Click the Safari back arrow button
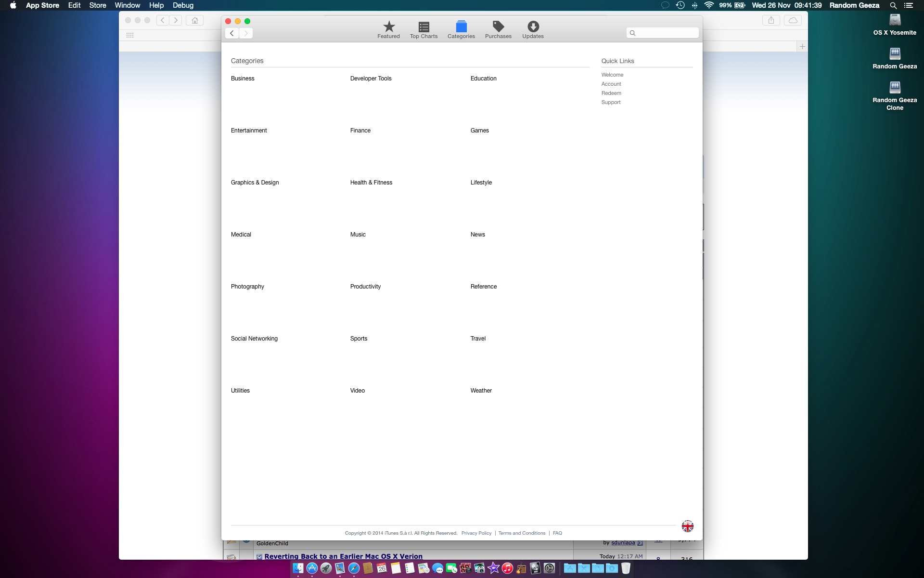 163,20
